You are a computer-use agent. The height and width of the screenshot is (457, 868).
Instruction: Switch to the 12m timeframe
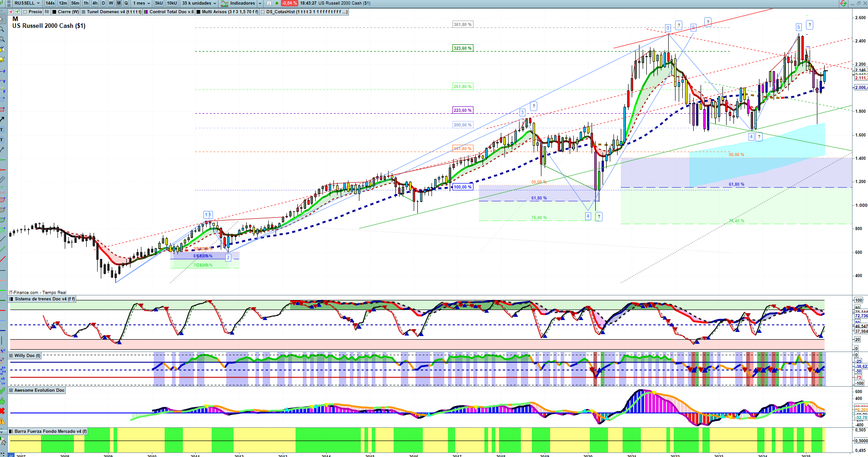63,3
